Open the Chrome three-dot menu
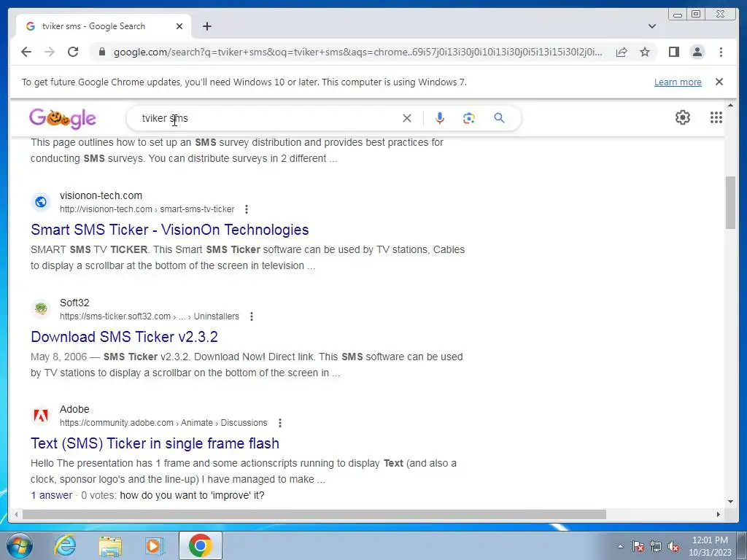This screenshot has width=747, height=560. tap(721, 52)
